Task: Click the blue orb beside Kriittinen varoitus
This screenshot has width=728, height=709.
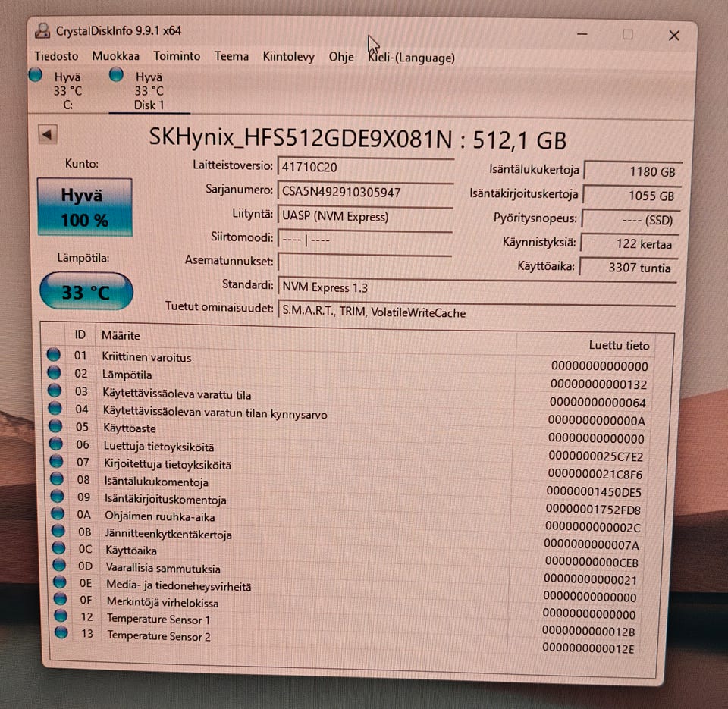Action: (x=54, y=355)
